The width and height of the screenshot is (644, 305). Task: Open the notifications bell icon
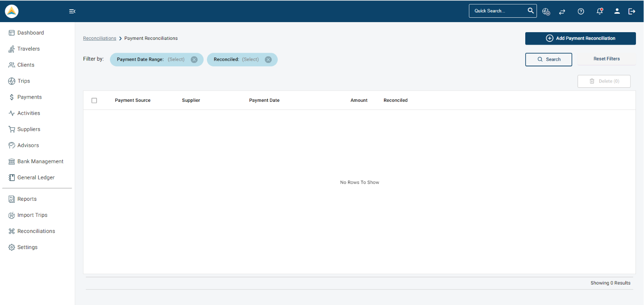coord(600,11)
